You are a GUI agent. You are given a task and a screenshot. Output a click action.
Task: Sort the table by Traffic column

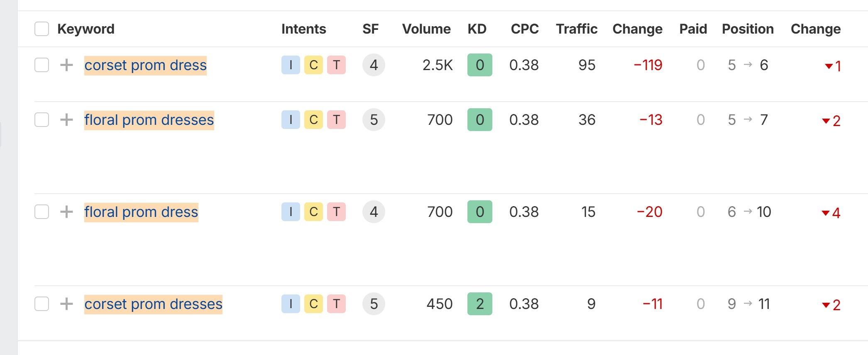(577, 29)
